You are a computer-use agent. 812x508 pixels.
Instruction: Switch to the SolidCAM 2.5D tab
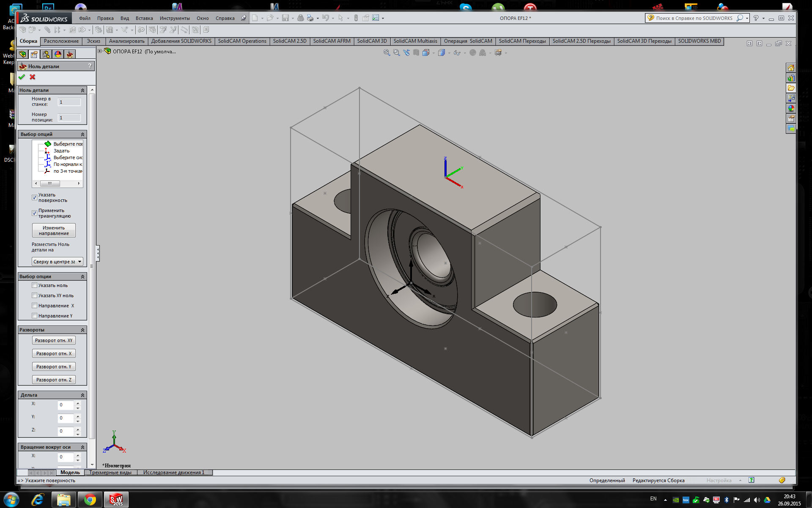289,41
